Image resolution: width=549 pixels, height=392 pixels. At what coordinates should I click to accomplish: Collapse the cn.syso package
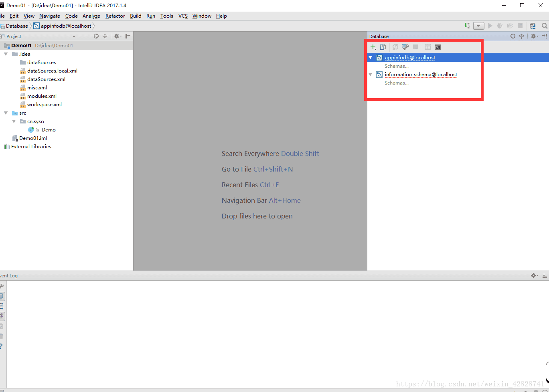click(x=14, y=121)
